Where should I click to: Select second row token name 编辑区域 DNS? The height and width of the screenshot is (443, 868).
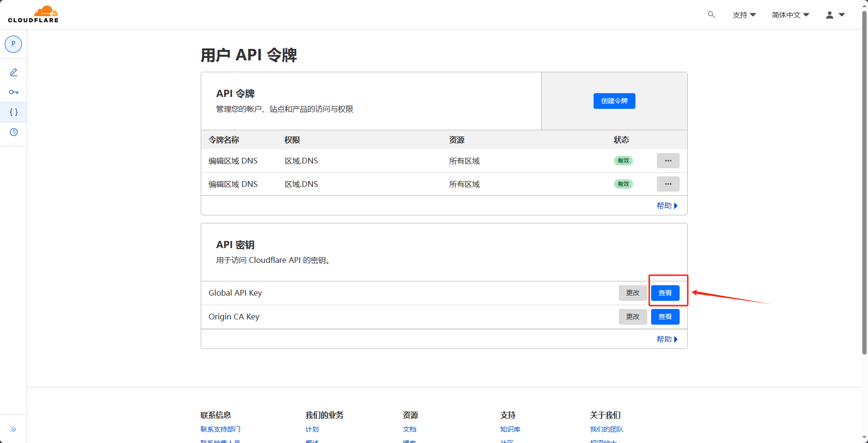click(233, 184)
